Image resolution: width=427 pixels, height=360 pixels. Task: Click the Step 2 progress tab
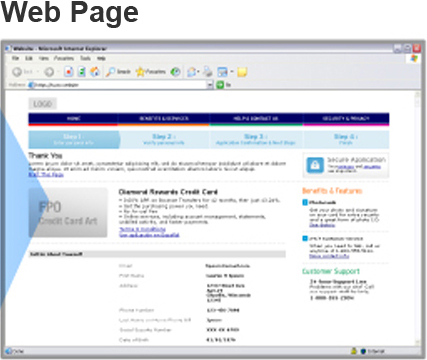point(164,139)
